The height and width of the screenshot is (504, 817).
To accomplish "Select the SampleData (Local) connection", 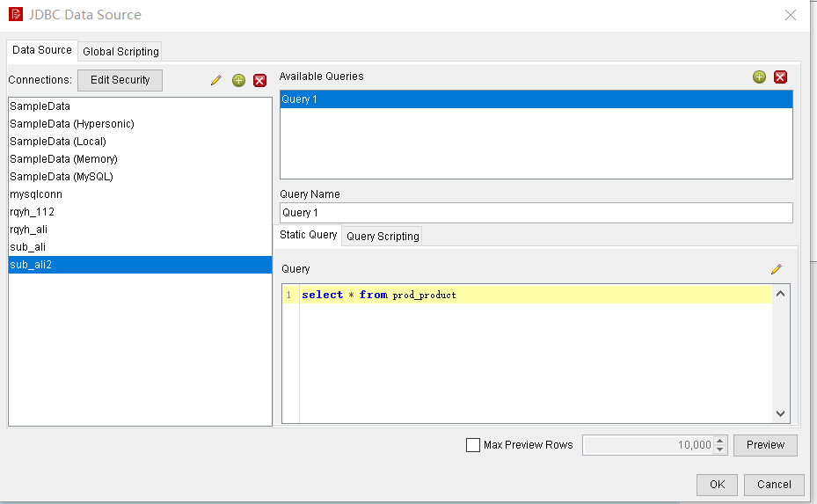I will pyautogui.click(x=140, y=142).
